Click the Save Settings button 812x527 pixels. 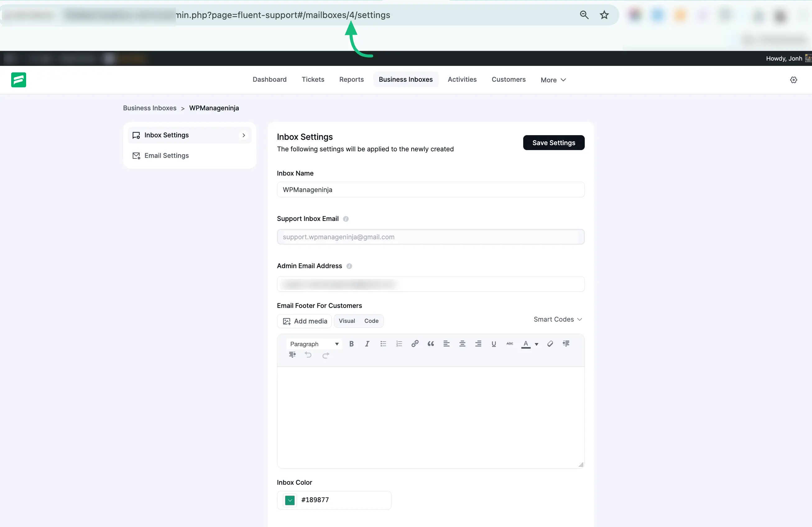point(553,143)
